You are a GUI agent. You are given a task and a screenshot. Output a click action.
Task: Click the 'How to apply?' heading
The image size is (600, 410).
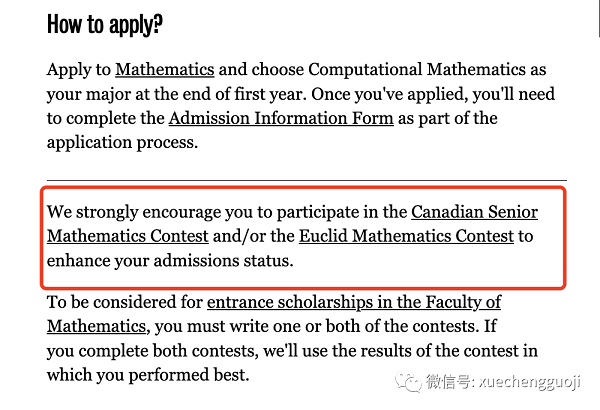click(105, 25)
